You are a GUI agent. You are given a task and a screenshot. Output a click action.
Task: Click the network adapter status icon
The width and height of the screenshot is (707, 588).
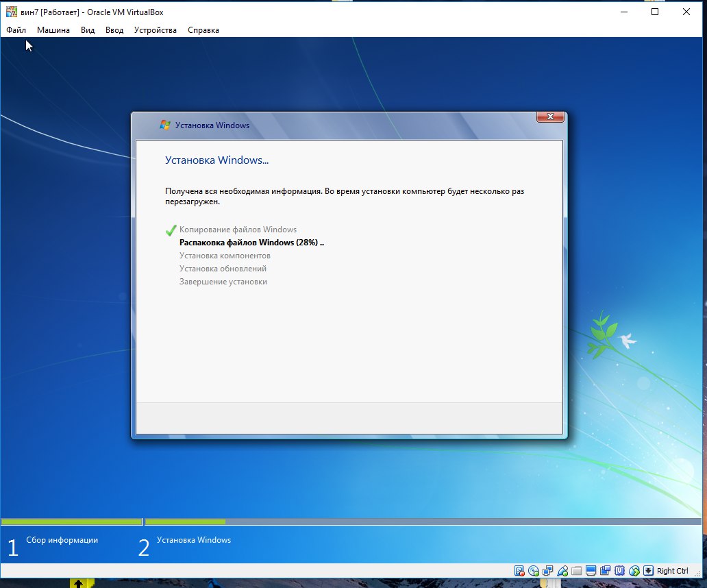pos(548,571)
